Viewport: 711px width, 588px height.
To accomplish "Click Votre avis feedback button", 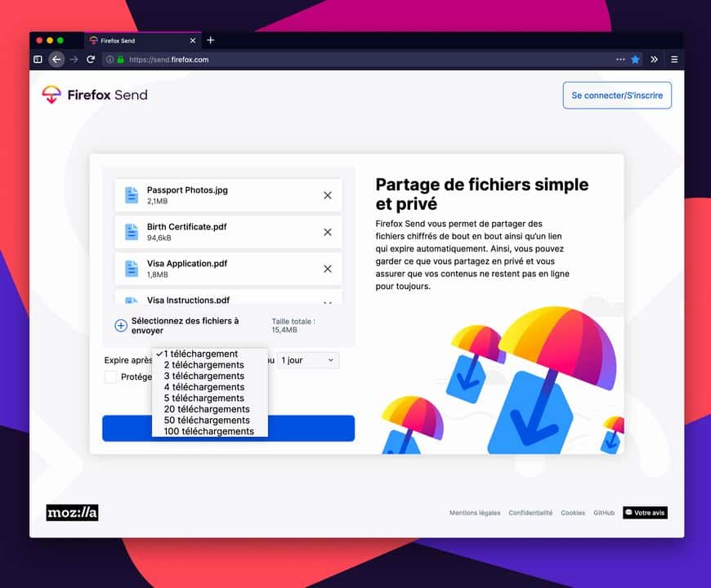I will pos(645,512).
